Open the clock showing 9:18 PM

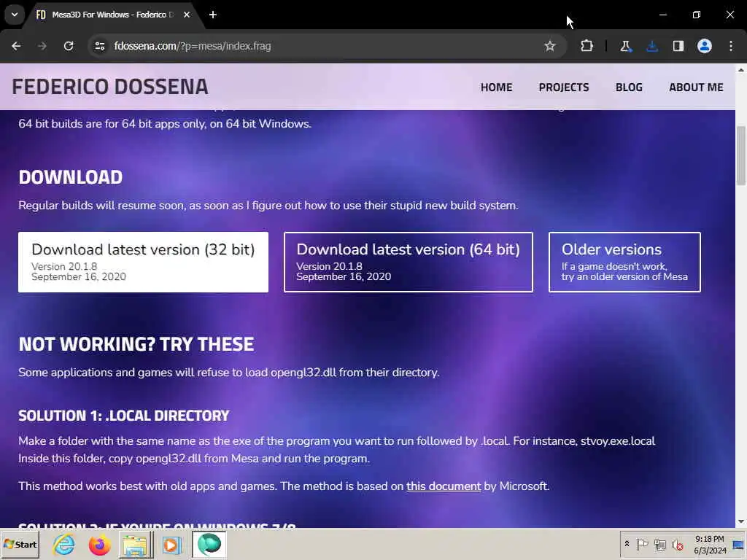click(x=710, y=544)
